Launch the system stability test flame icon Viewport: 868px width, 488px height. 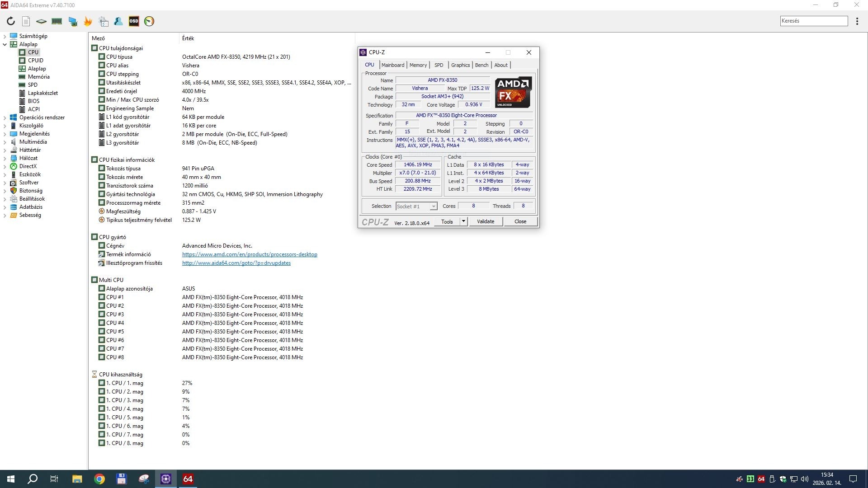click(88, 21)
